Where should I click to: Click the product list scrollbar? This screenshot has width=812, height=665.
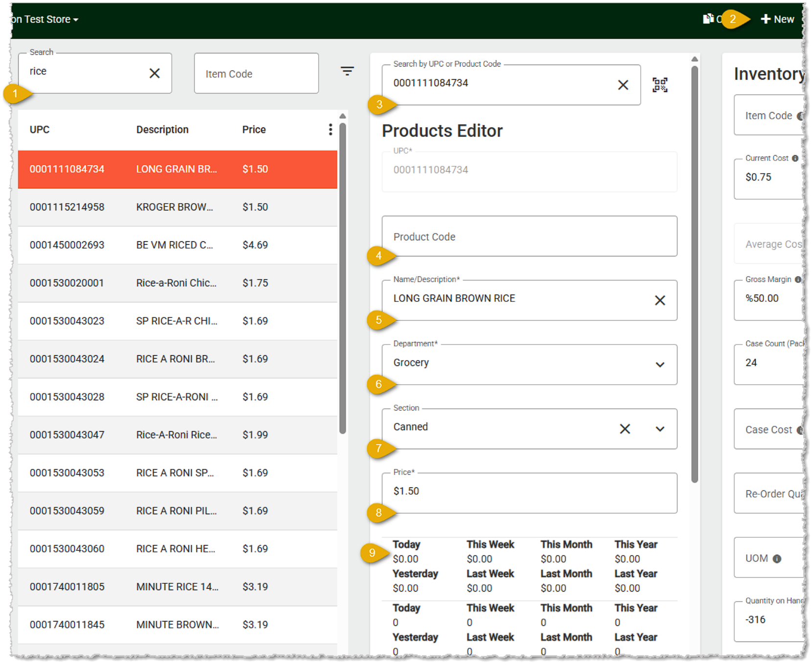click(x=343, y=278)
